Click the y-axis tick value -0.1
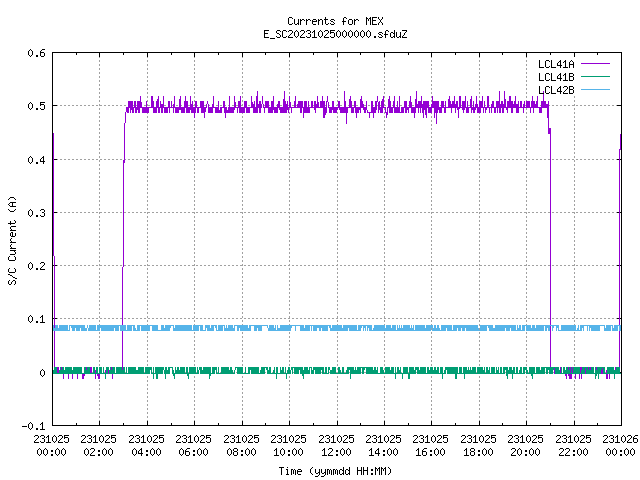 (x=33, y=426)
